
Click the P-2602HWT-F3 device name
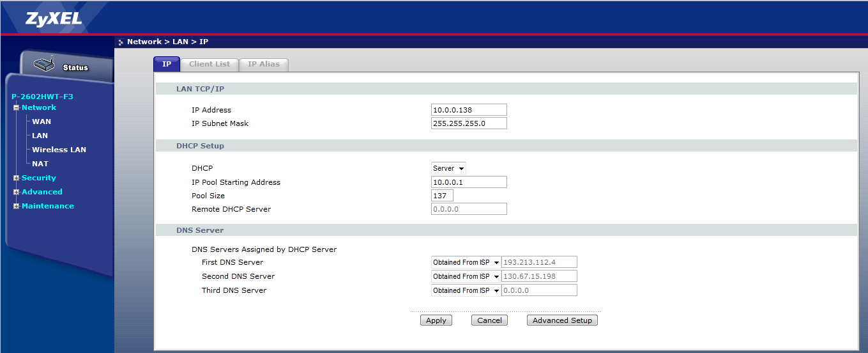point(43,97)
